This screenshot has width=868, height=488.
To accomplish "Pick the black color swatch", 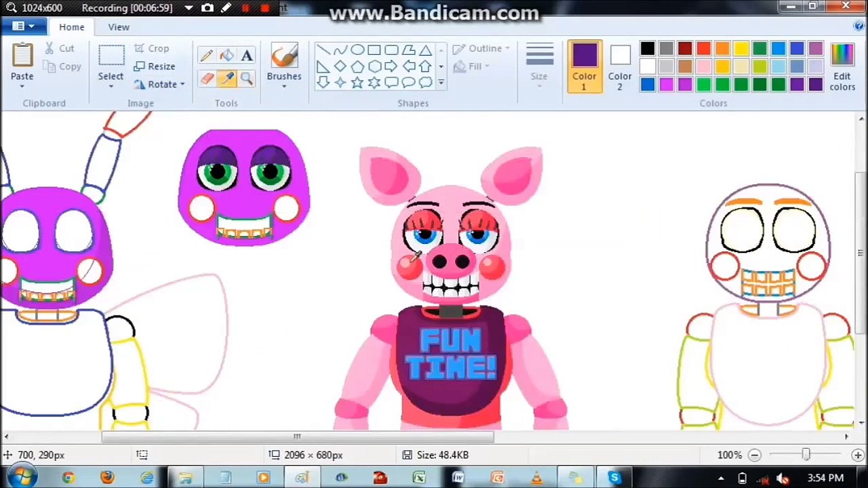I will pos(648,49).
